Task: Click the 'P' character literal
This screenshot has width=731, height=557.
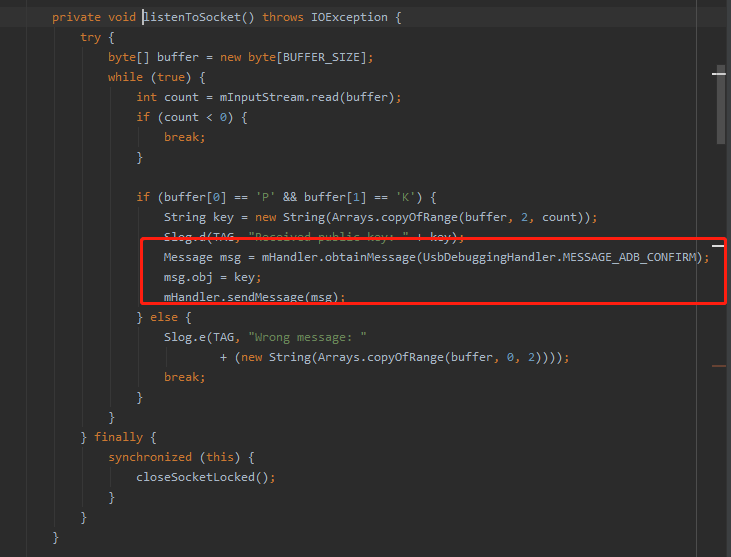Action: 265,198
